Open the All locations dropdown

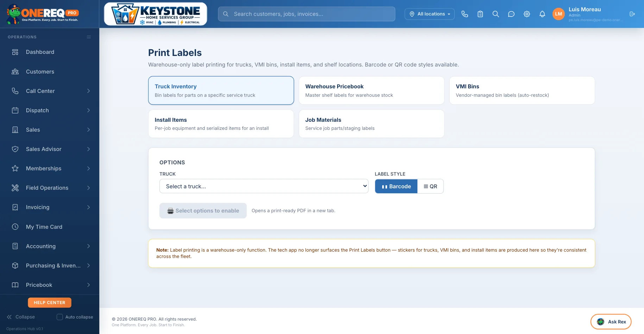[429, 14]
